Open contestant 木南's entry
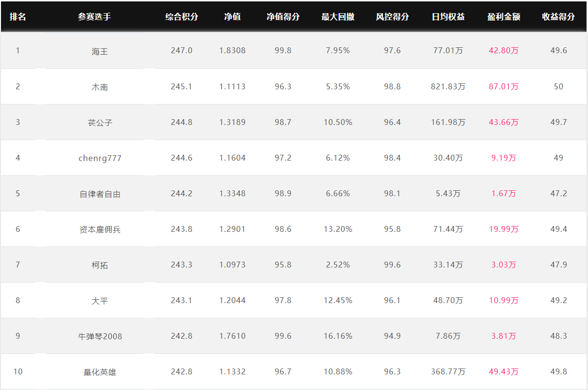This screenshot has height=390, width=588. [100, 87]
